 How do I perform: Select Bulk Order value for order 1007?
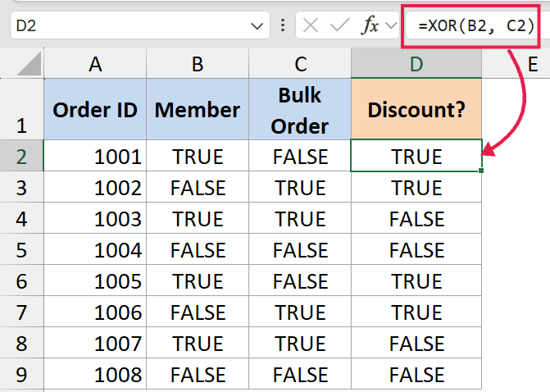pyautogui.click(x=300, y=343)
